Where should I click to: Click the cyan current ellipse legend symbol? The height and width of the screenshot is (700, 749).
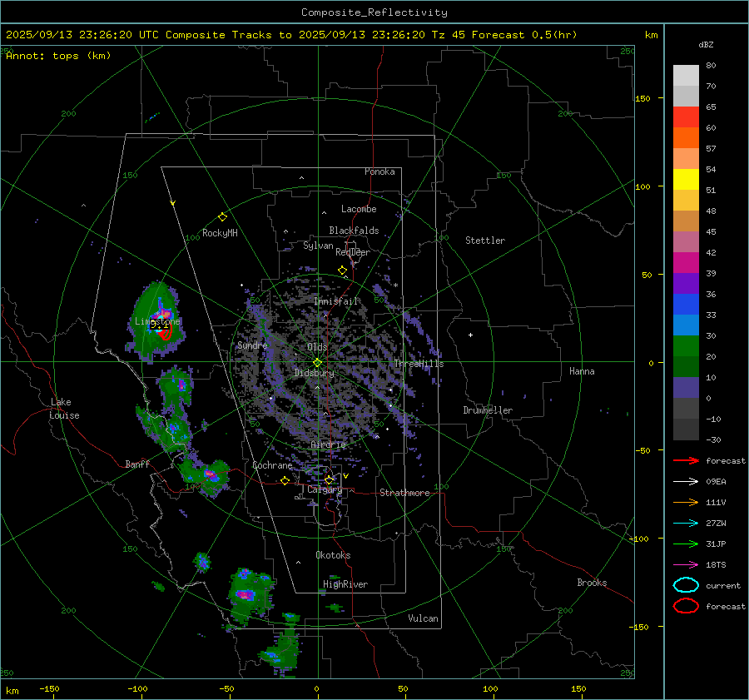[686, 585]
